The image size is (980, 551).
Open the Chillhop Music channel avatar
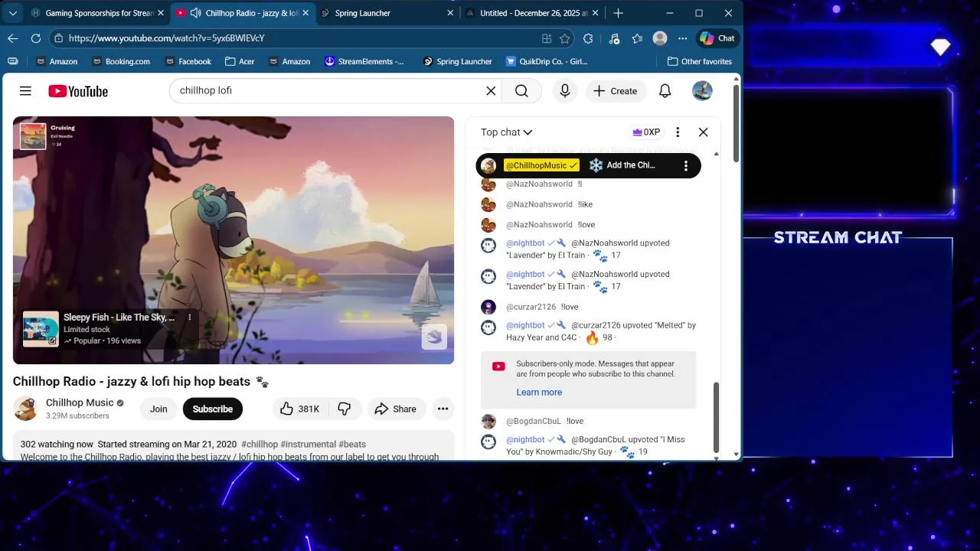(25, 409)
